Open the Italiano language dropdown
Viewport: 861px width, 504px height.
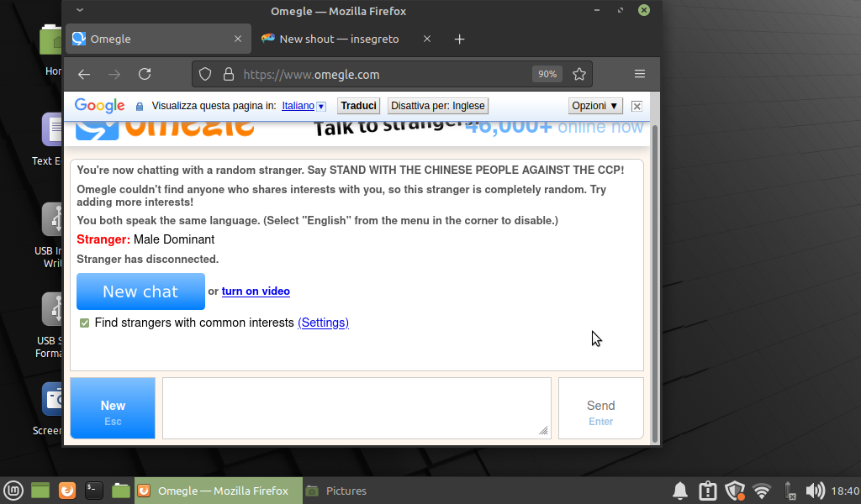304,106
